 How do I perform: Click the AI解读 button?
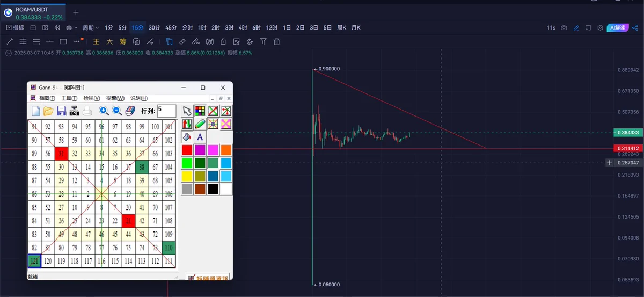617,27
